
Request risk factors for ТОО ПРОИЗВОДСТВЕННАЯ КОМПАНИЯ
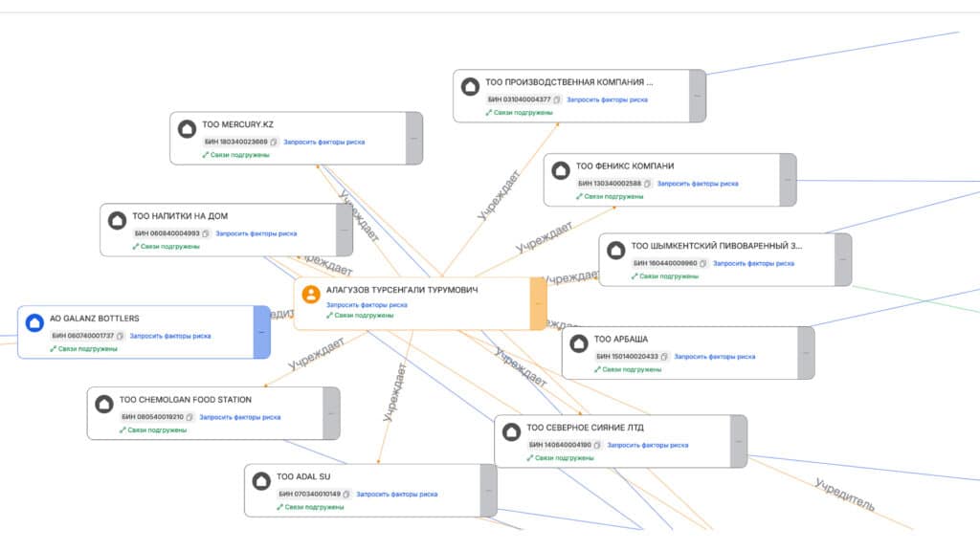pos(607,99)
